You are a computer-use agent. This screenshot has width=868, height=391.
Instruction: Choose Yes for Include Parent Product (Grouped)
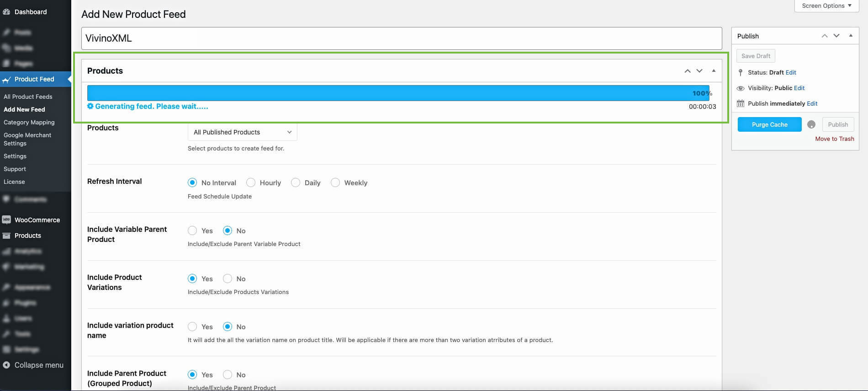point(192,375)
